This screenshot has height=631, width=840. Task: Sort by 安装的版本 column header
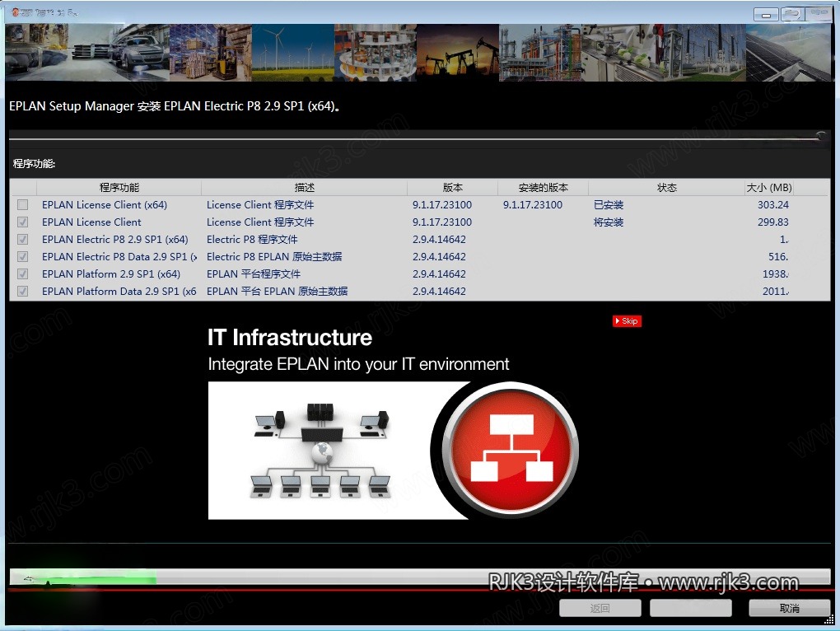click(543, 188)
